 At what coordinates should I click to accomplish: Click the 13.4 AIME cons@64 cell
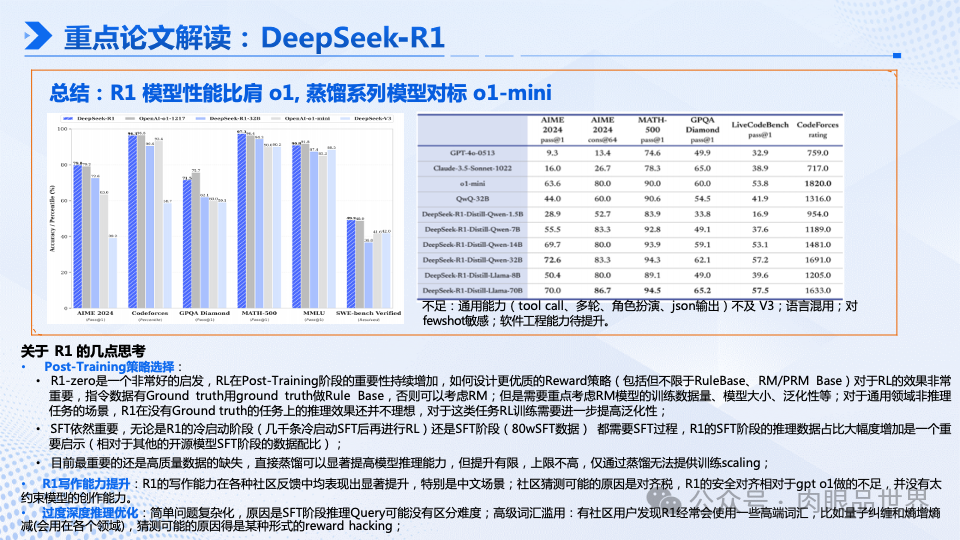tap(602, 153)
